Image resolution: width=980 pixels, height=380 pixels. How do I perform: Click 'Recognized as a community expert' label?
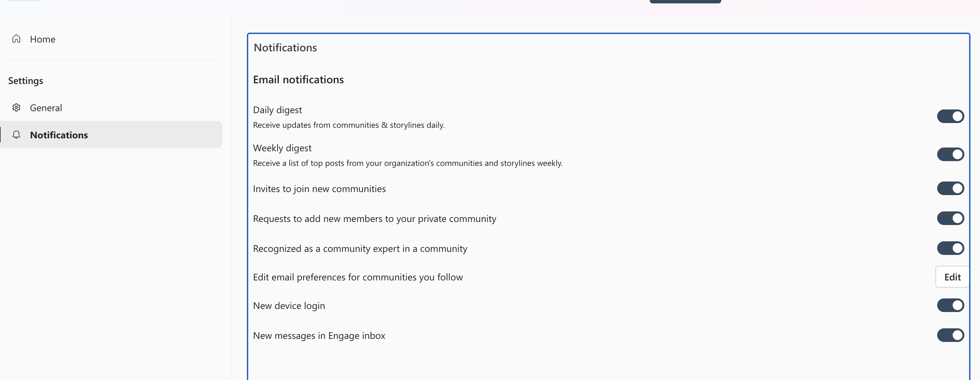coord(360,248)
